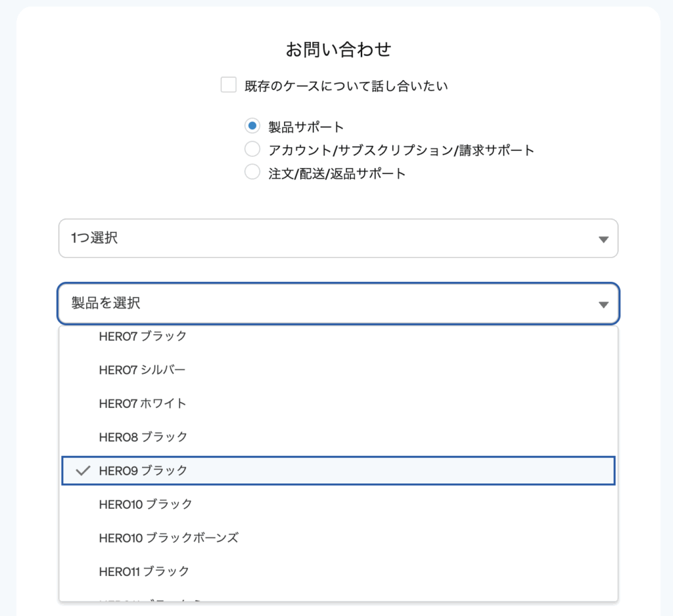Click arrow icon of 1つ選択 dropdown
The height and width of the screenshot is (616, 673).
(603, 239)
